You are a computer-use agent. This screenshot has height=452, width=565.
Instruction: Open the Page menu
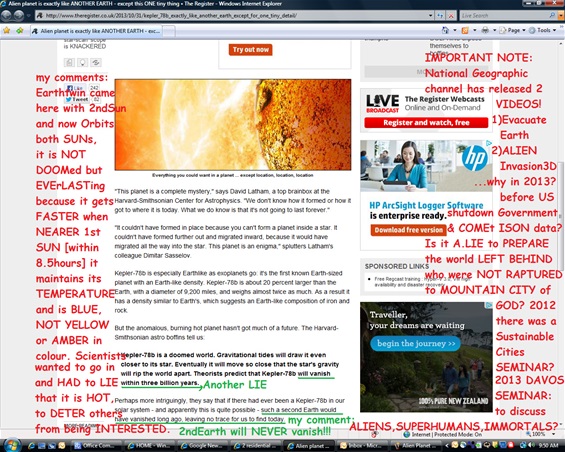(x=512, y=30)
